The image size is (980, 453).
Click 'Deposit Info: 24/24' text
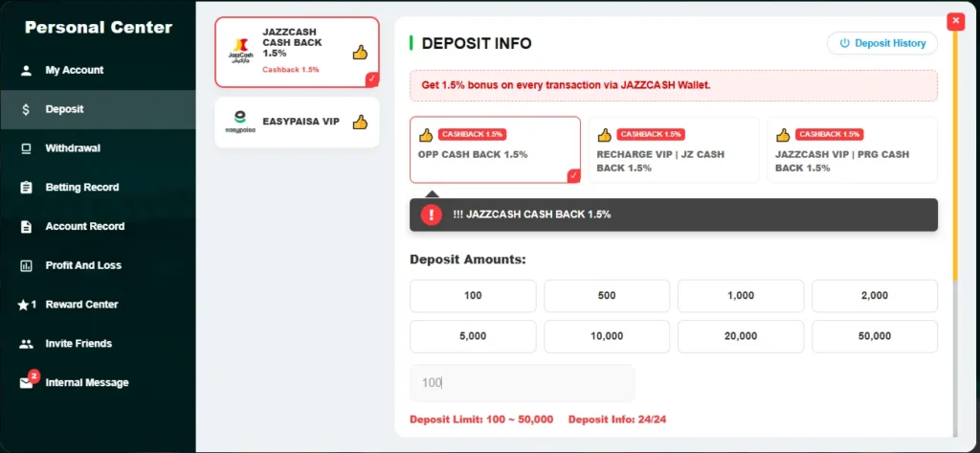pyautogui.click(x=617, y=419)
